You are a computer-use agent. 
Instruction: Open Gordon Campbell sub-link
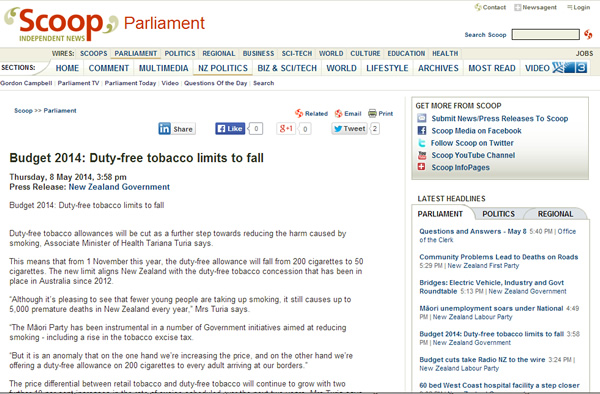26,83
